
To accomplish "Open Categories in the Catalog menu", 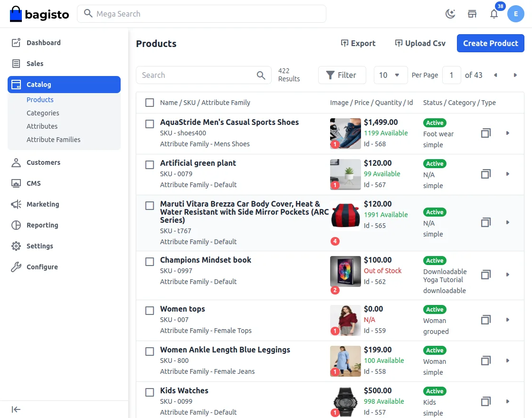I will pos(43,113).
